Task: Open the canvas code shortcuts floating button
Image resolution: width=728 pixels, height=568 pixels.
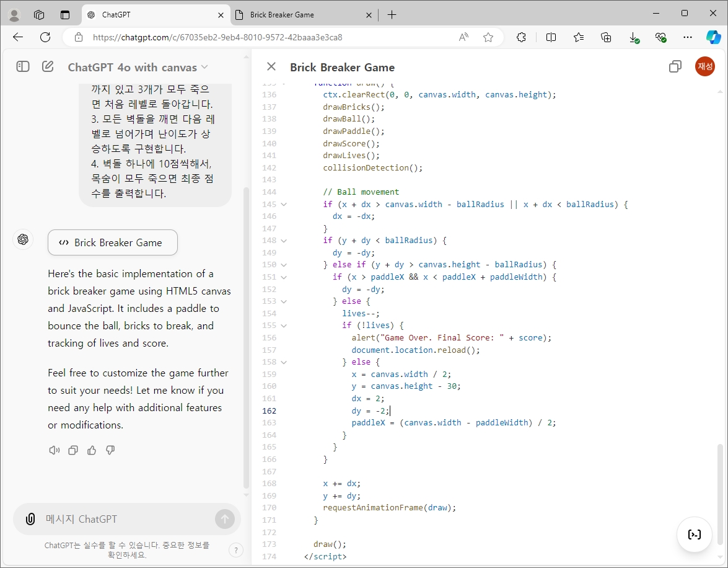Action: tap(694, 535)
